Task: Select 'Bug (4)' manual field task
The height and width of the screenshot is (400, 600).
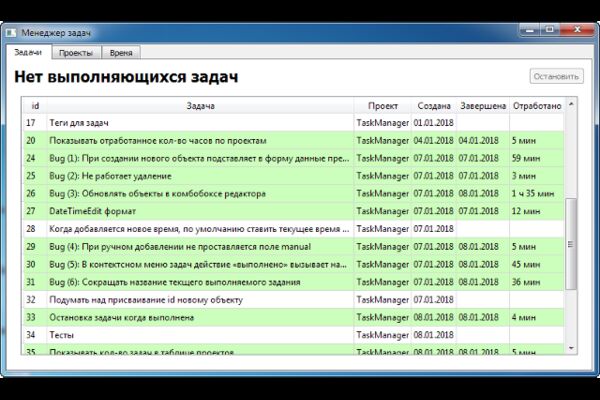Action: tap(293, 247)
